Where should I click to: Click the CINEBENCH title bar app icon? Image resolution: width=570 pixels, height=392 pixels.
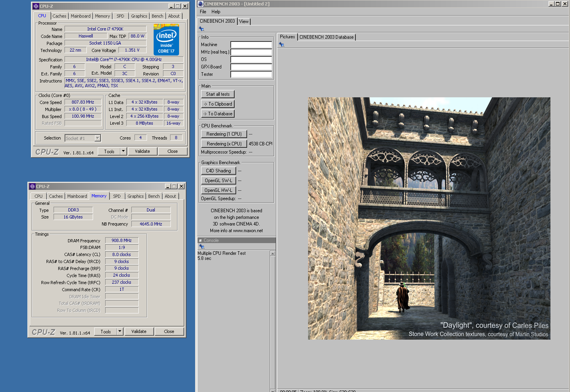click(201, 4)
